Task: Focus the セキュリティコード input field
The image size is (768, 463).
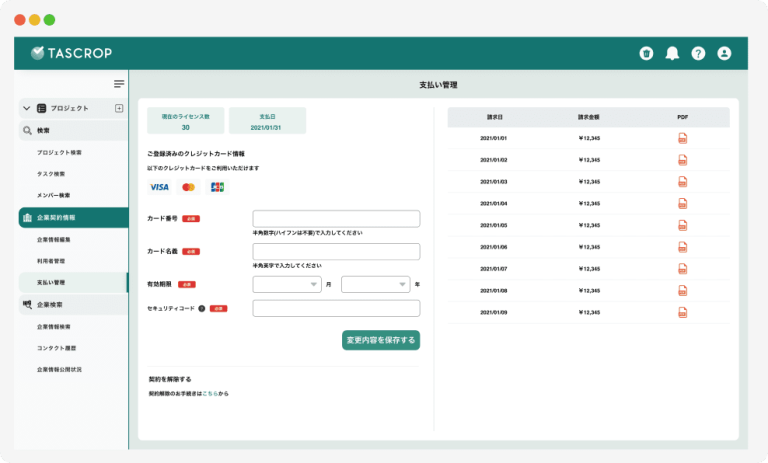Action: [x=336, y=308]
